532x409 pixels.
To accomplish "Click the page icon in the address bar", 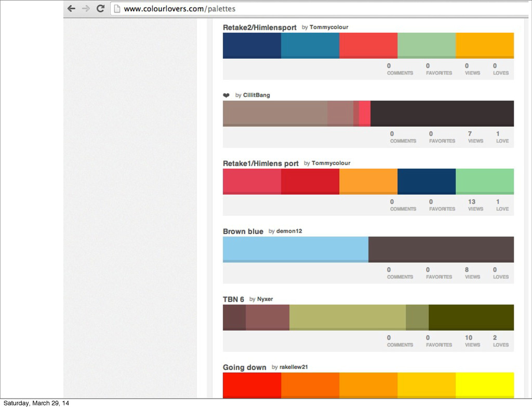I will coord(117,9).
